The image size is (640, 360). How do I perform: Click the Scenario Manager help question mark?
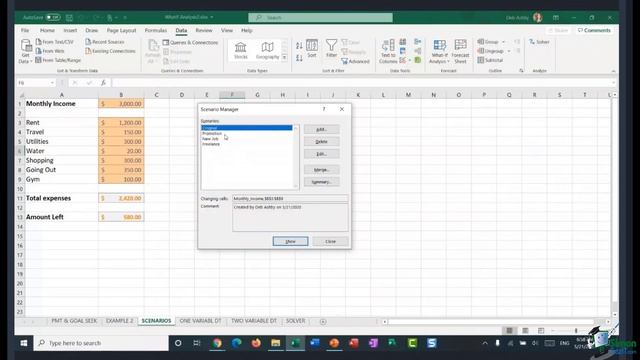click(x=324, y=109)
